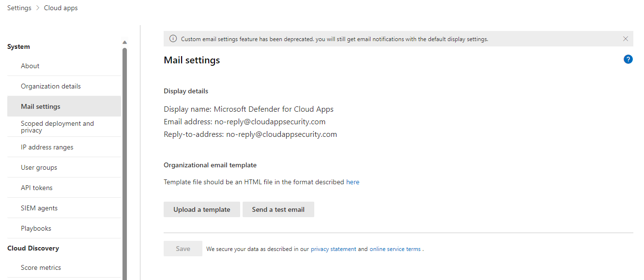The width and height of the screenshot is (644, 280).
Task: Open Score metrics under Cloud Discovery
Action: point(41,267)
